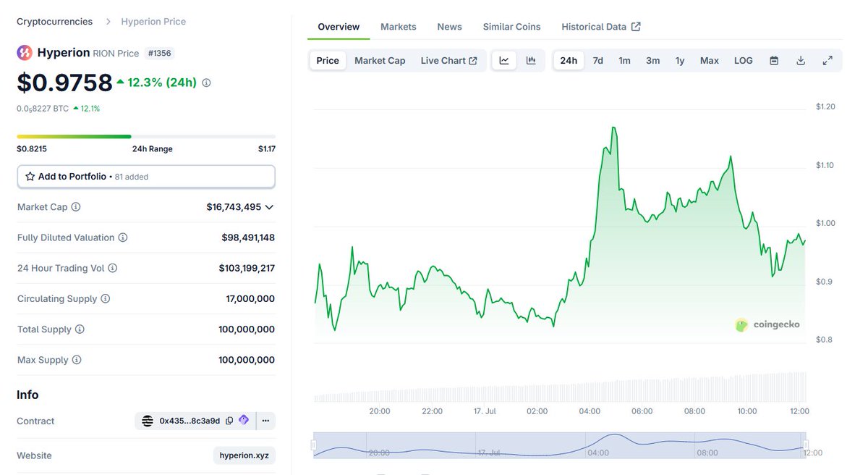This screenshot has width=868, height=475.
Task: Open the contract more-options ellipsis button
Action: 265,421
